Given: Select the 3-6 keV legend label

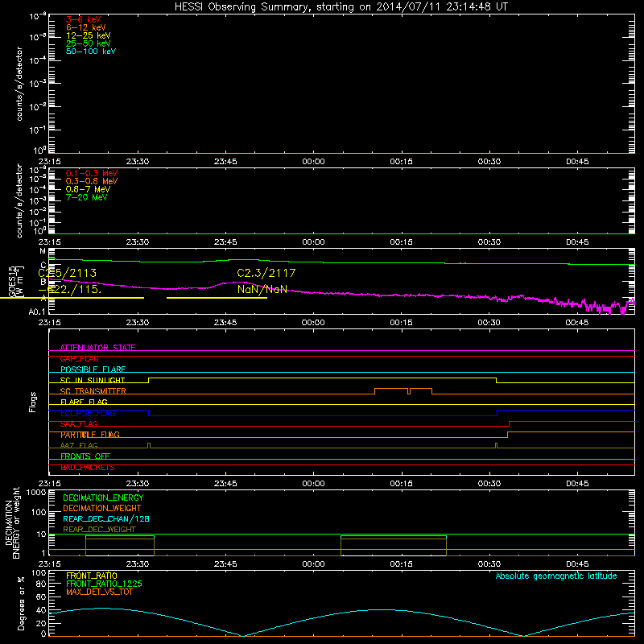Looking at the screenshot, I should click(x=84, y=19).
